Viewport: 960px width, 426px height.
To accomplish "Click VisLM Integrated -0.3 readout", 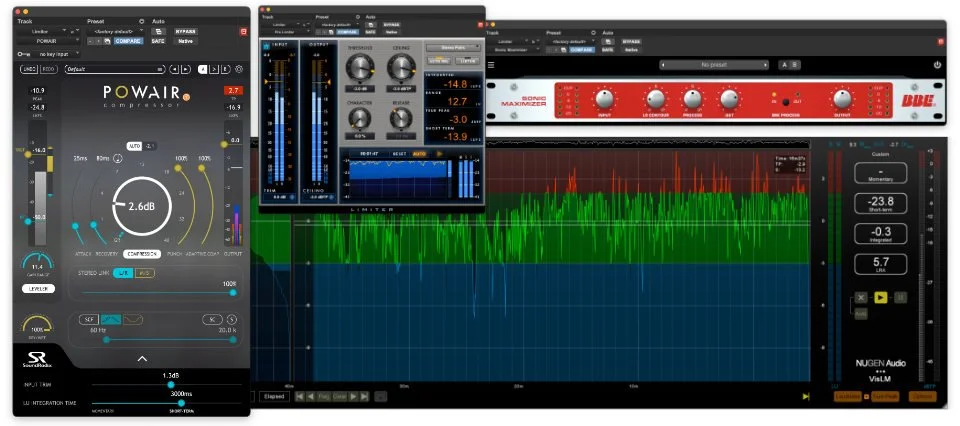I will [x=881, y=234].
